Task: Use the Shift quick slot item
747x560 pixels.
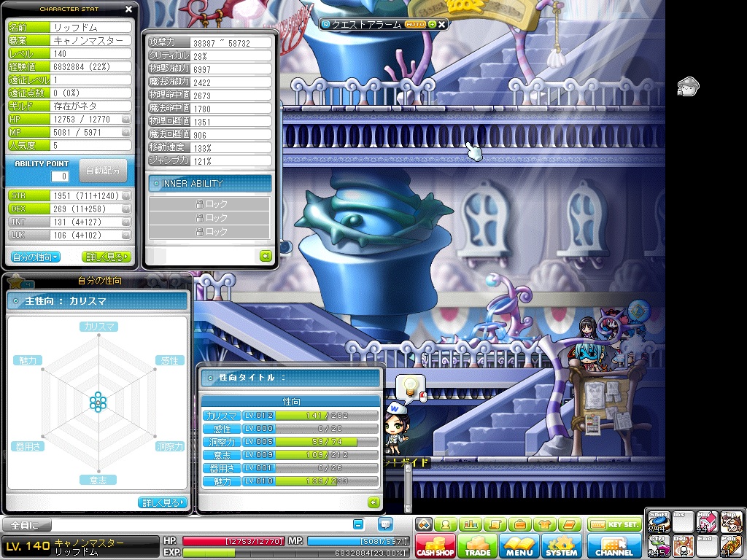Action: 659,522
